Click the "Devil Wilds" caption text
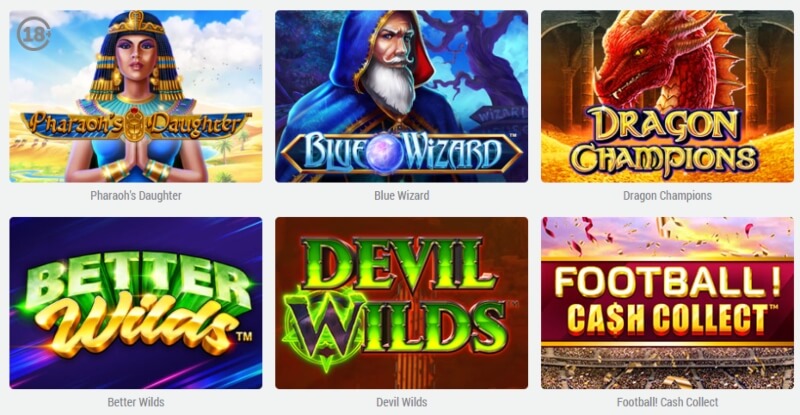 click(402, 402)
